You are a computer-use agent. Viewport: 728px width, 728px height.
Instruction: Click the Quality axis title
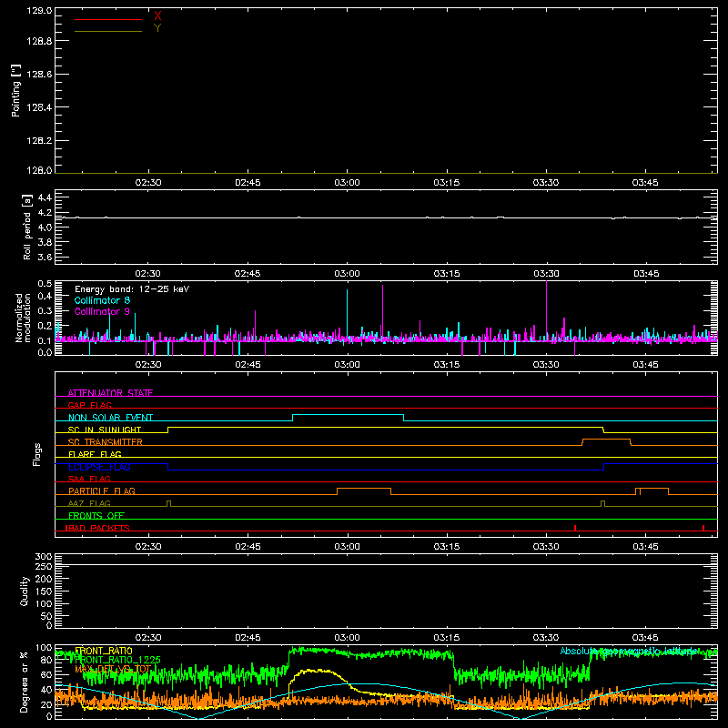pos(25,591)
